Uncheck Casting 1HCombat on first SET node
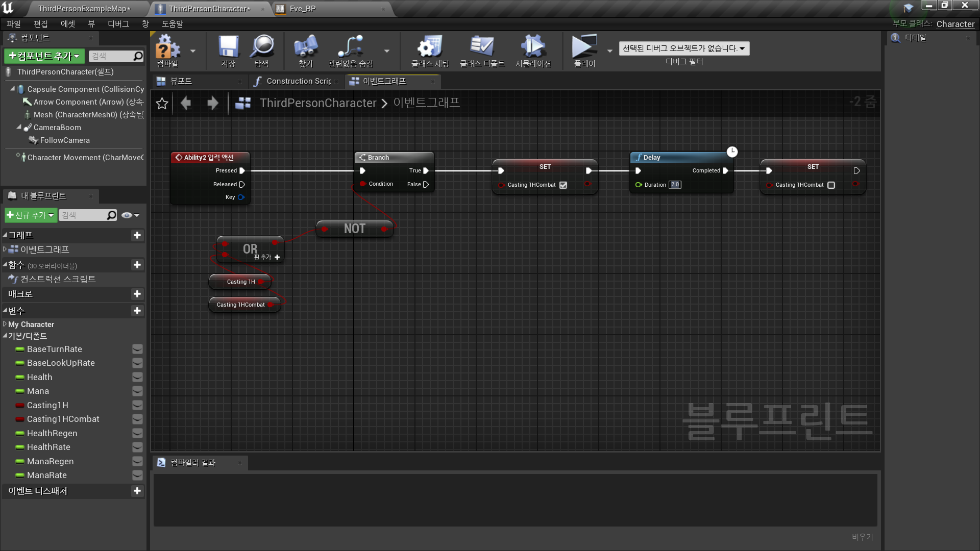 (563, 185)
